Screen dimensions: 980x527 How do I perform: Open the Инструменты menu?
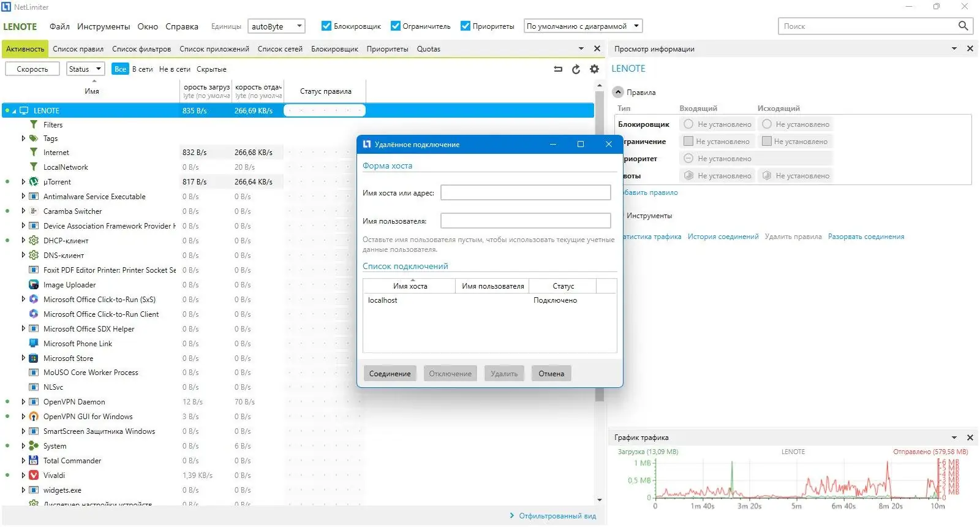coord(104,26)
